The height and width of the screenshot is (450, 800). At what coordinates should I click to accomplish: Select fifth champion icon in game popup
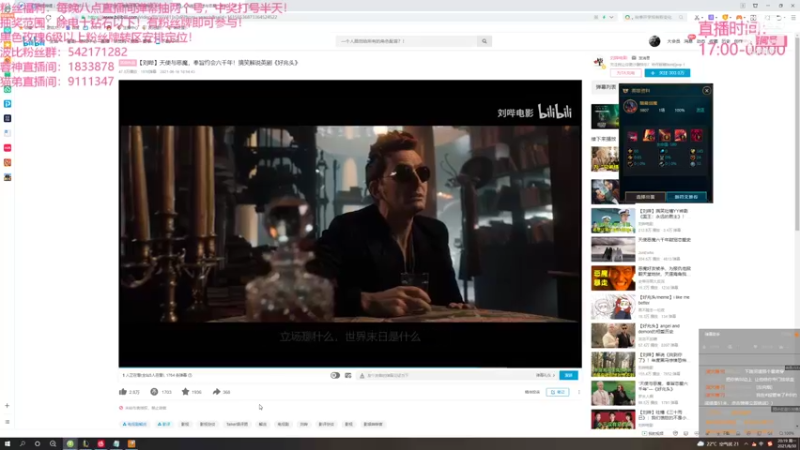696,136
